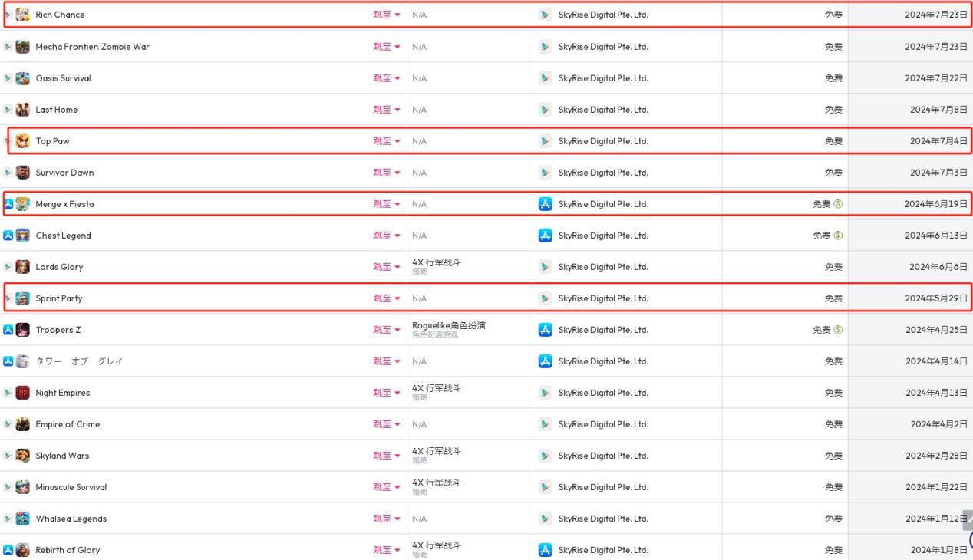Select the Survivor Dawn app name

(64, 173)
